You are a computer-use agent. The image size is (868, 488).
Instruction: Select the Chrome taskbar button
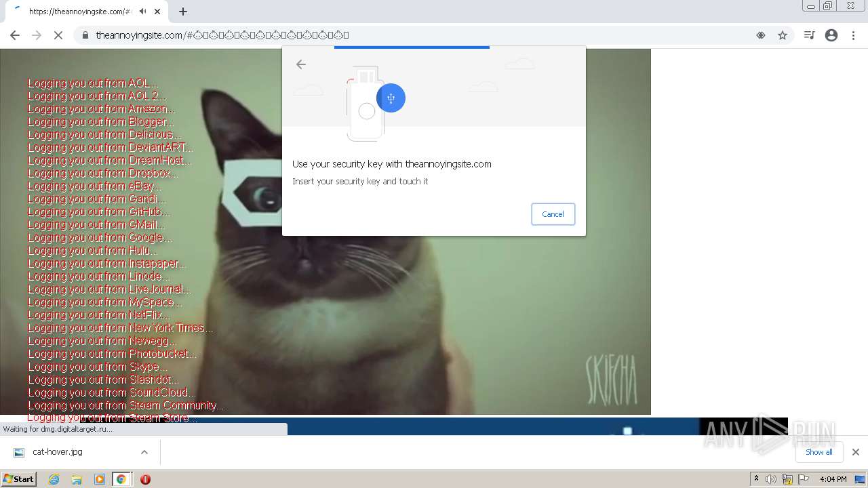121,479
